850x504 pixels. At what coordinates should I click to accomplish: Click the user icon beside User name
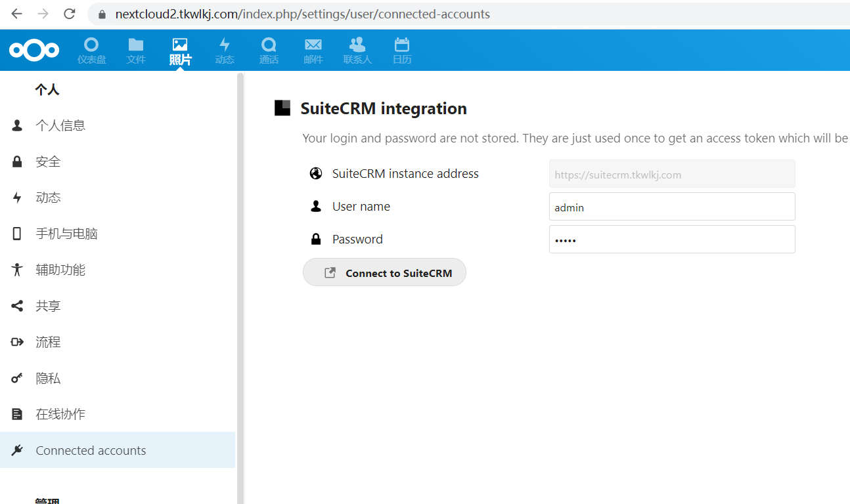coord(316,206)
